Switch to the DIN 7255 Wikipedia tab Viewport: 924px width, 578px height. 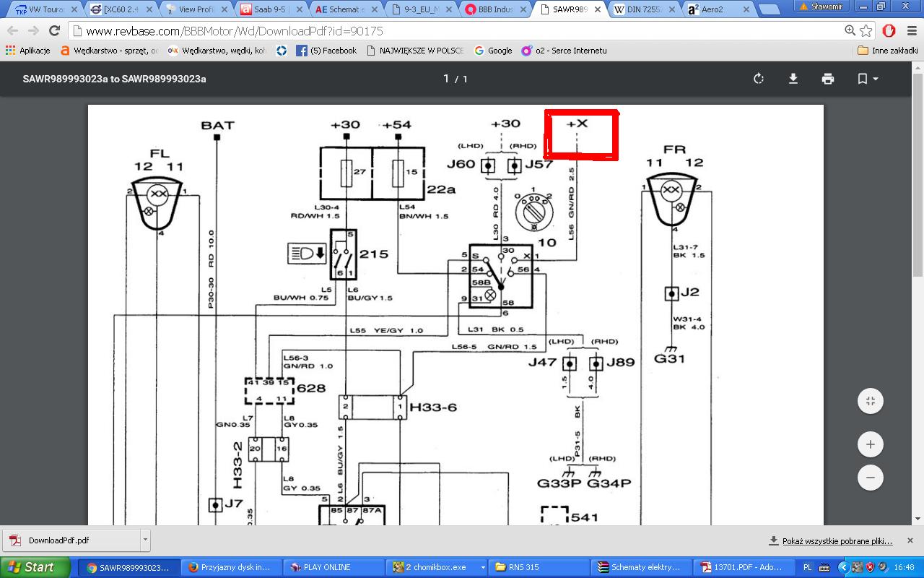642,10
